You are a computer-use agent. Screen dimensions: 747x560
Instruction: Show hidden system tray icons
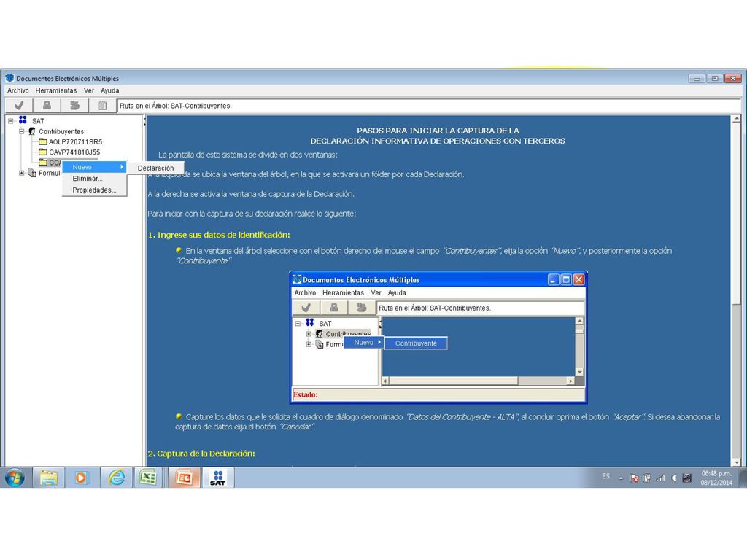(x=621, y=478)
